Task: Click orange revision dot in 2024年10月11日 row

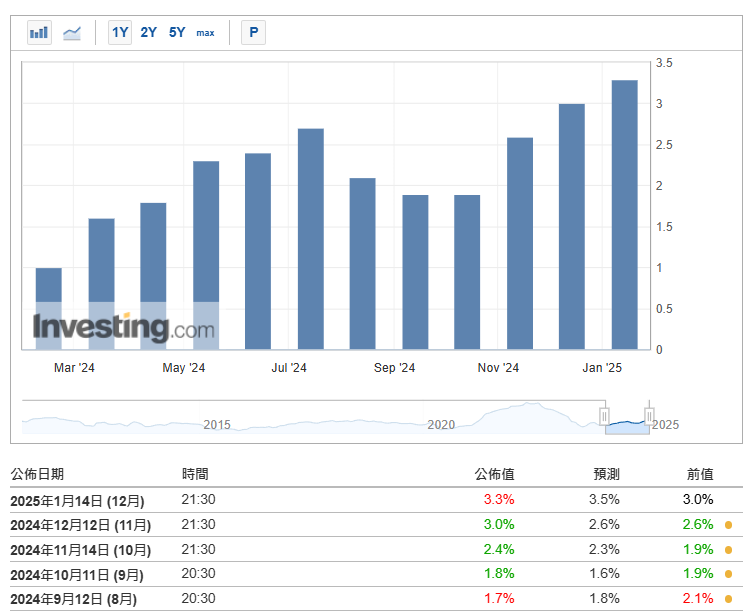Action: tap(728, 574)
